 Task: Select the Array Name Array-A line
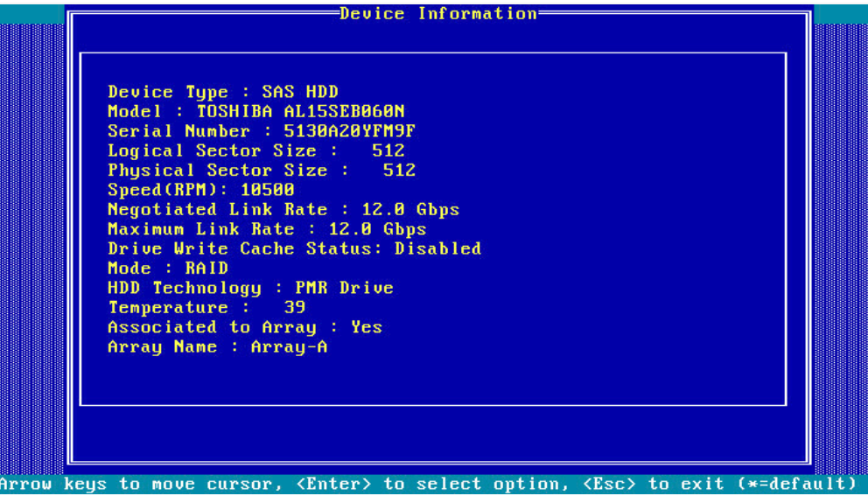click(217, 347)
